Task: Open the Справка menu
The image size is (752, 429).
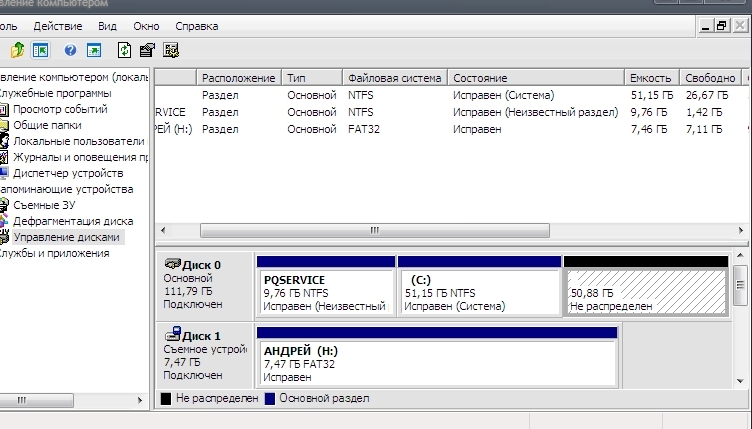Action: point(196,26)
